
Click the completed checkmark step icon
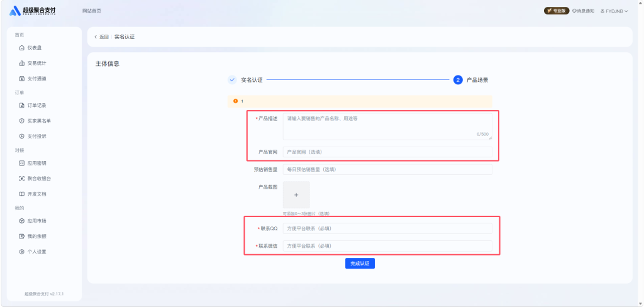pyautogui.click(x=232, y=80)
